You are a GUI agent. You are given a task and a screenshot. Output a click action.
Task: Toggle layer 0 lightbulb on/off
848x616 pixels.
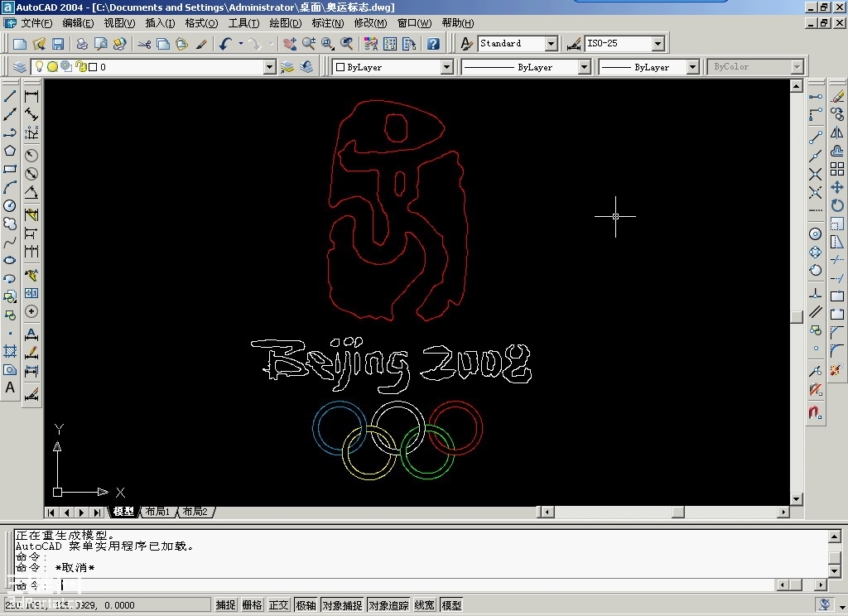pyautogui.click(x=39, y=66)
